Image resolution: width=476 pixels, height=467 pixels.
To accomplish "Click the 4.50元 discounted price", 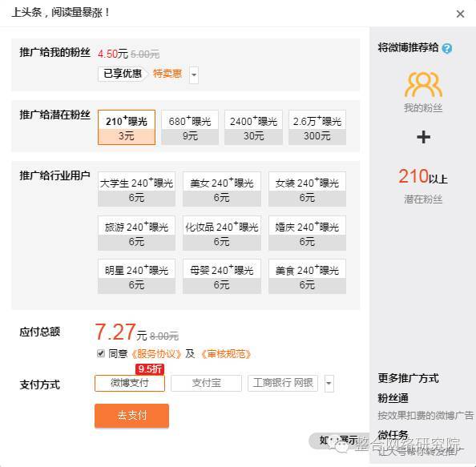I will tap(113, 54).
